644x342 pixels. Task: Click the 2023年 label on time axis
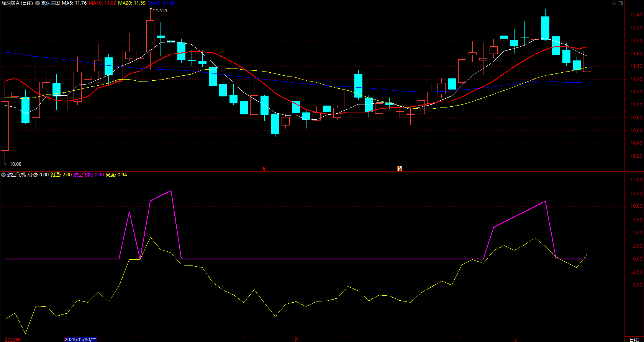click(12, 340)
